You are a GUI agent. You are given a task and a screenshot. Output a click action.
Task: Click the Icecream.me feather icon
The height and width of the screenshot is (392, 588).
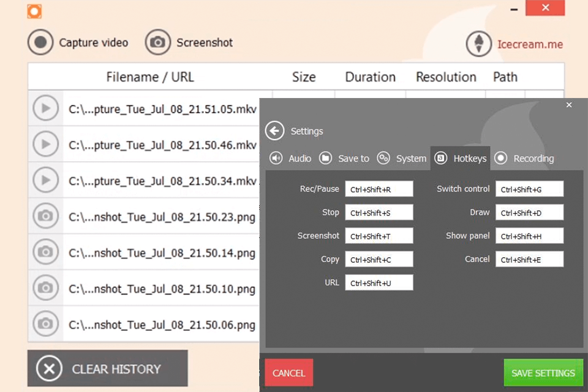click(479, 44)
